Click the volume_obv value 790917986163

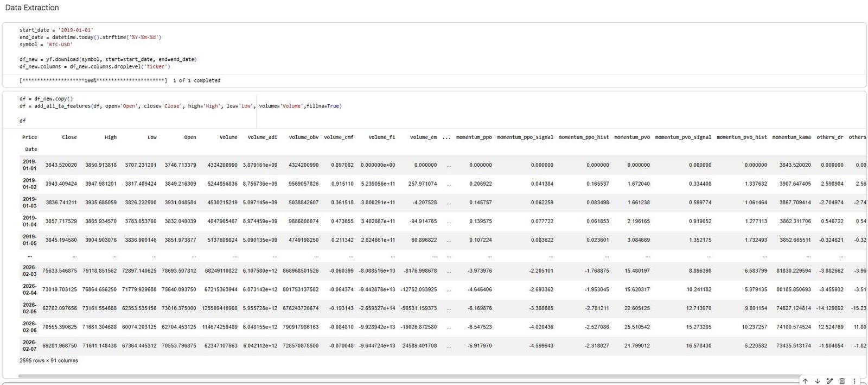coord(301,327)
